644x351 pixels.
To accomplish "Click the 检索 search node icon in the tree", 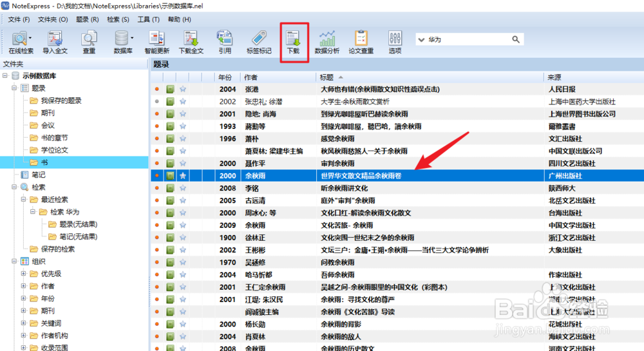I will (x=24, y=187).
